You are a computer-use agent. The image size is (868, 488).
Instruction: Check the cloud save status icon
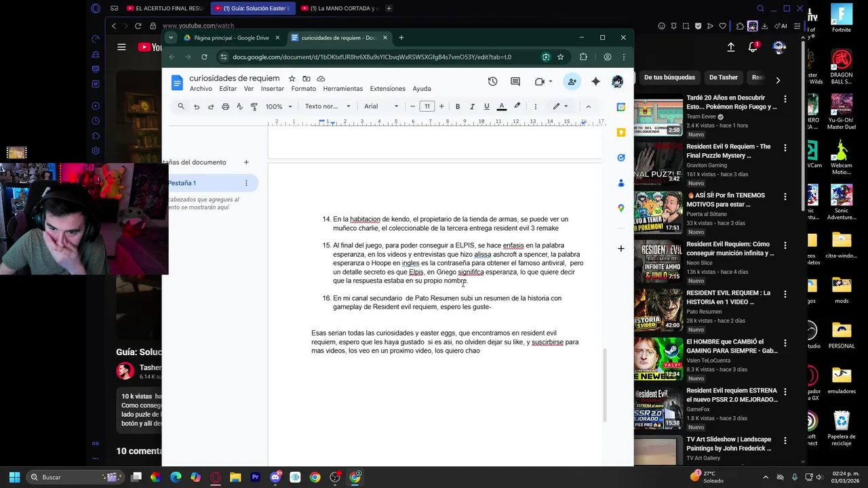(321, 79)
